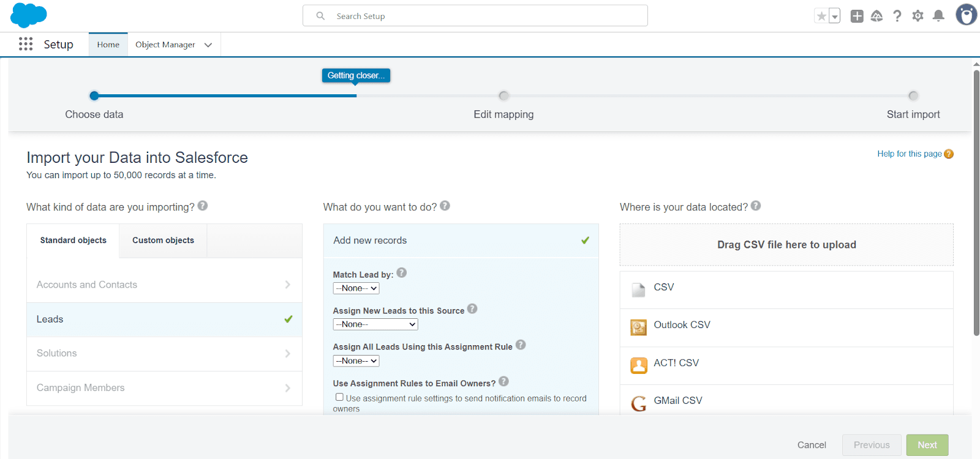Viewport: 980px width, 459px height.
Task: Click into the Search Setup field
Action: tap(475, 16)
